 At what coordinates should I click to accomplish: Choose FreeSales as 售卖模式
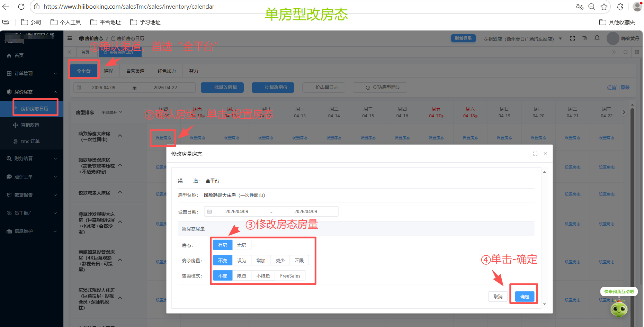point(290,275)
